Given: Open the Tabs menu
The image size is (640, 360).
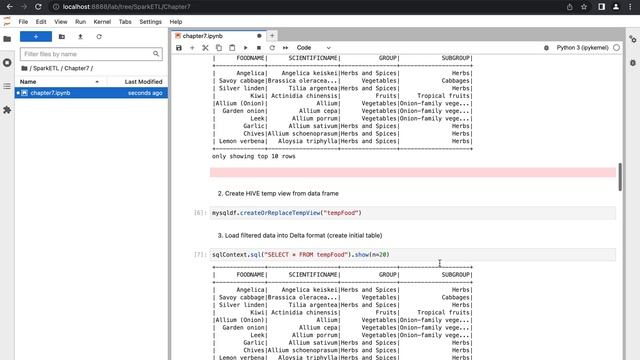Looking at the screenshot, I should click(x=125, y=22).
